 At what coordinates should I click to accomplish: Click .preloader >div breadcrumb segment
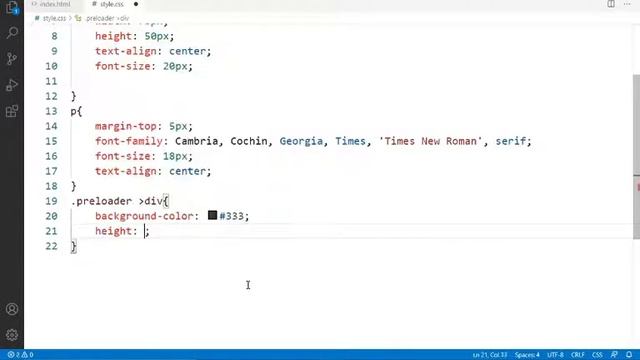click(107, 18)
